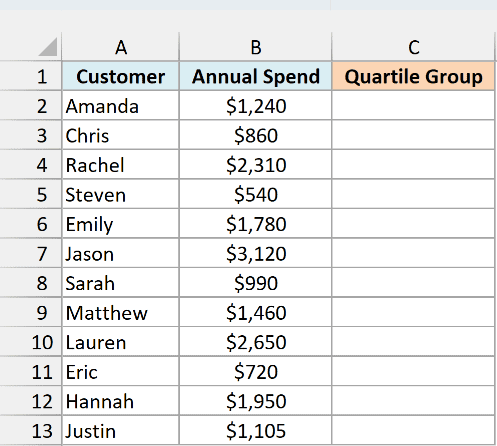The height and width of the screenshot is (446, 497).
Task: Select empty Quartile Group cell for Emily
Action: [x=413, y=223]
